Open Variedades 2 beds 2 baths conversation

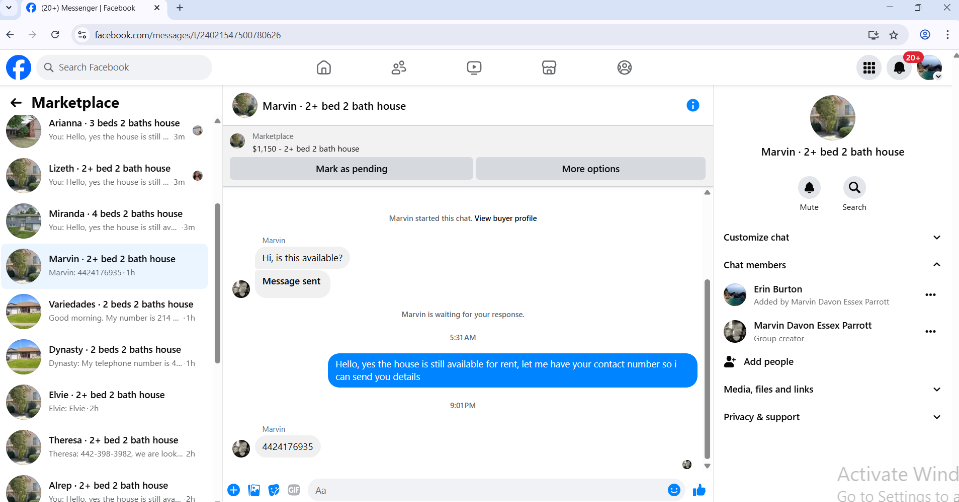(x=105, y=311)
